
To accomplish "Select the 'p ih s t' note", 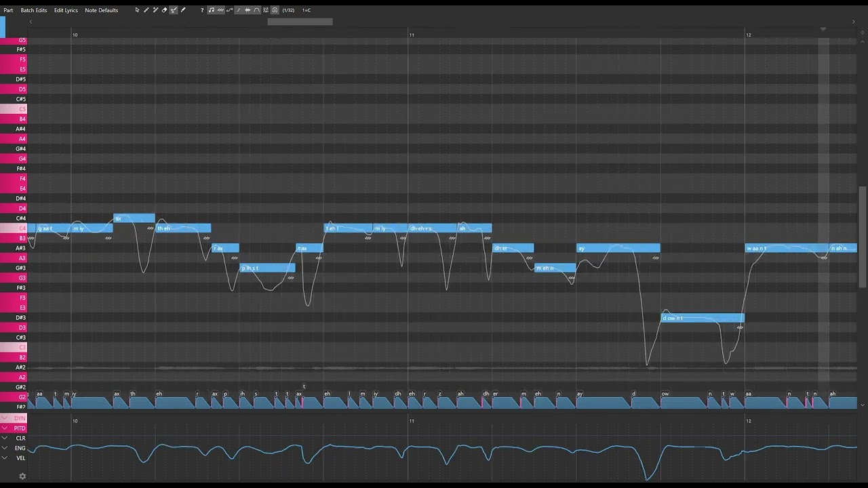I will [x=267, y=268].
